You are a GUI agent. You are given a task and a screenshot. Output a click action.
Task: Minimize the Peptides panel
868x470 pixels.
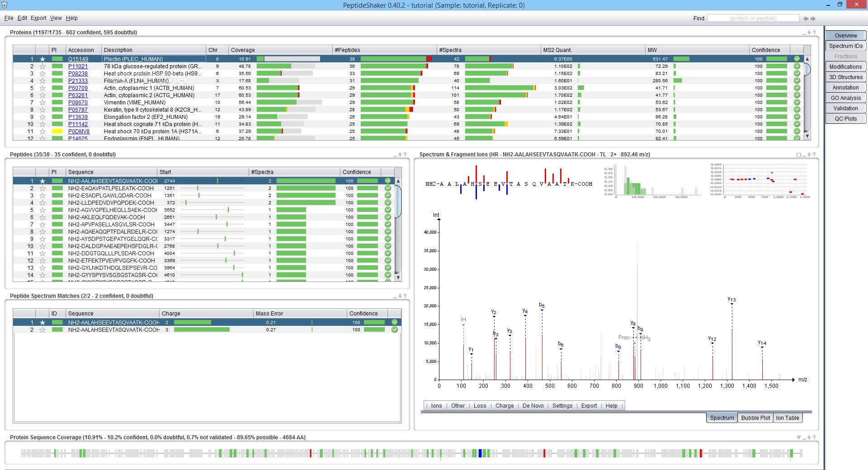coord(396,156)
